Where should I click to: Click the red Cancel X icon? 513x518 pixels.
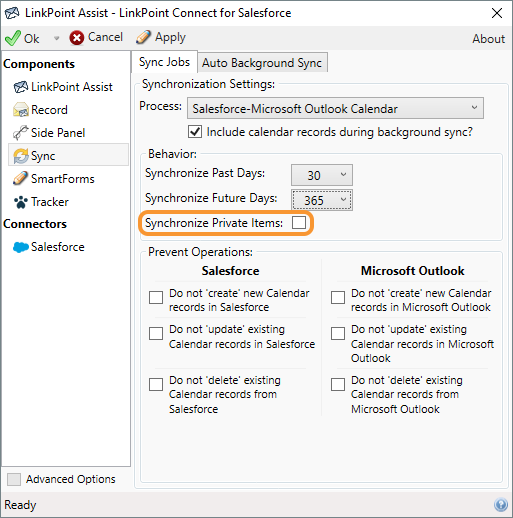(x=77, y=37)
